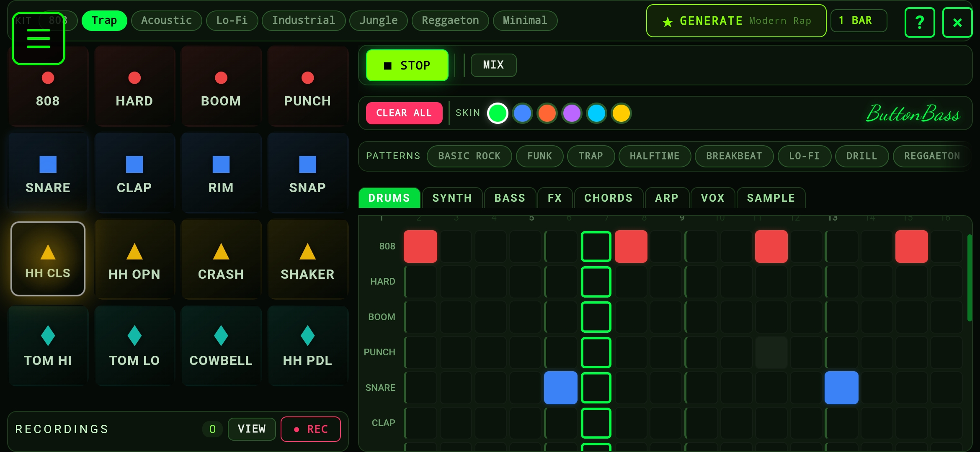The height and width of the screenshot is (452, 980).
Task: Load the HALFTIME pattern
Action: (655, 156)
